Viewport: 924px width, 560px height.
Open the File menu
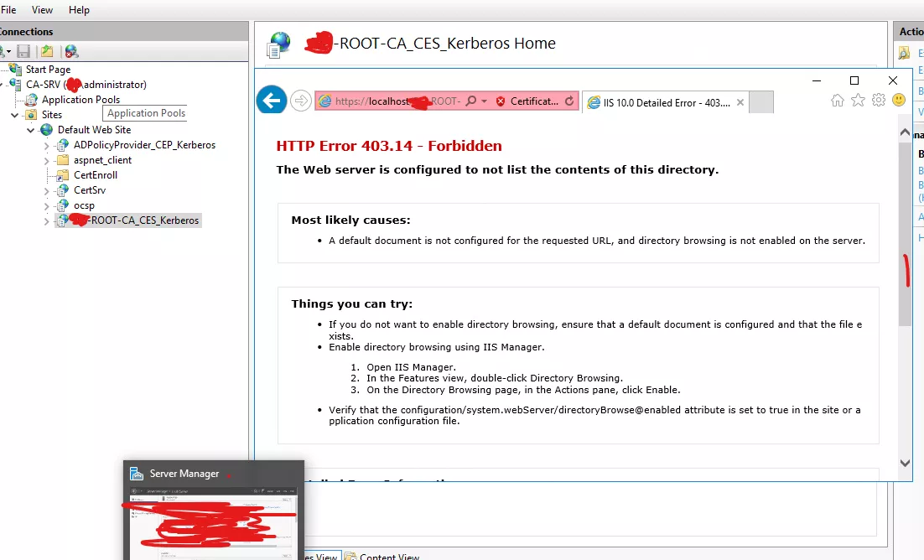click(8, 10)
